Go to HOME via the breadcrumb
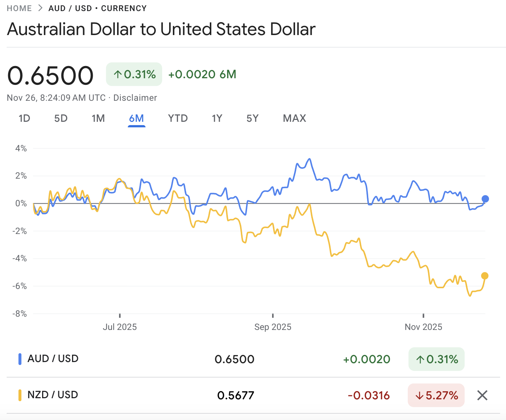The height and width of the screenshot is (420, 506). pos(19,8)
